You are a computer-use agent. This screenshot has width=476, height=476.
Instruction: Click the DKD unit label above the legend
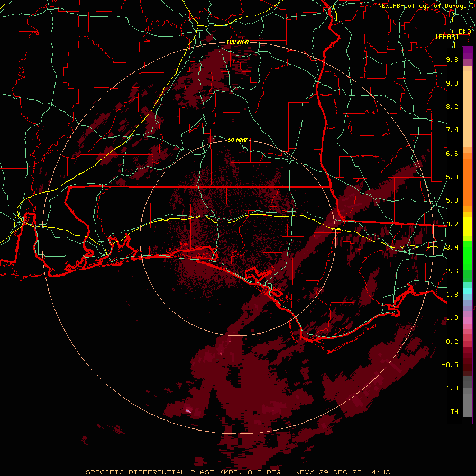pyautogui.click(x=464, y=31)
